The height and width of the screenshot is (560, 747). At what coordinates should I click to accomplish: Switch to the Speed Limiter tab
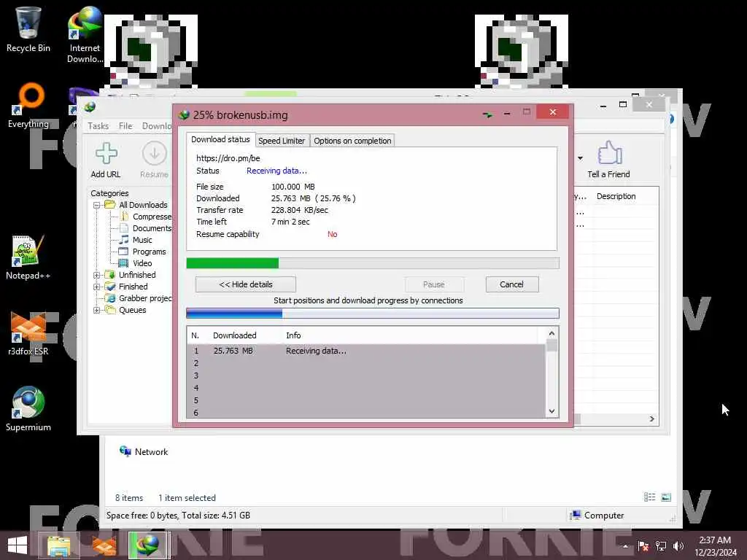tap(282, 141)
